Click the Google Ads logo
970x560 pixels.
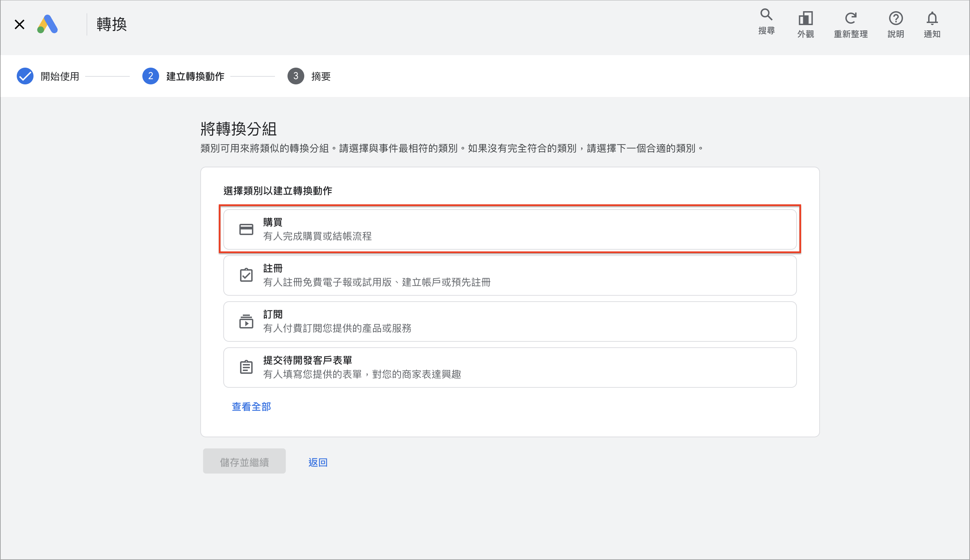click(47, 24)
